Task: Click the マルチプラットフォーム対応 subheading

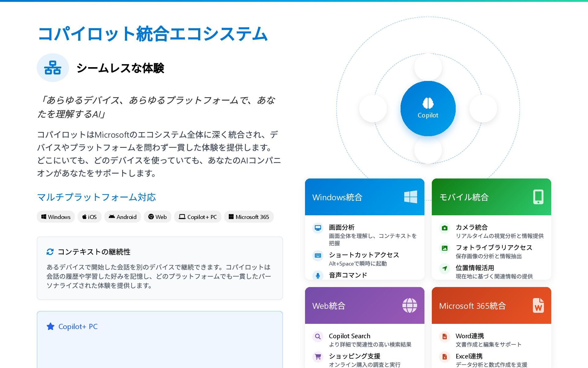Action: [x=96, y=197]
